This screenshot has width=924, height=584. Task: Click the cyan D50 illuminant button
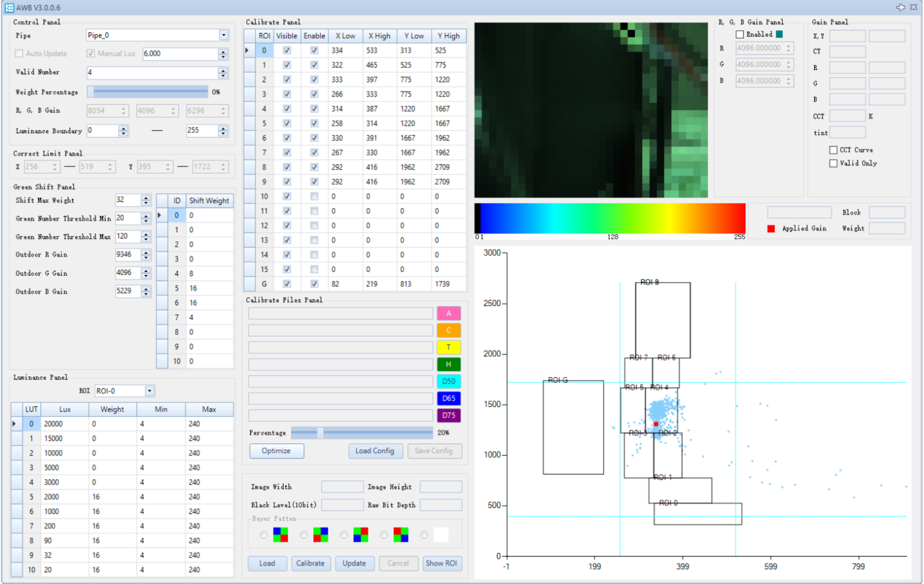point(448,381)
